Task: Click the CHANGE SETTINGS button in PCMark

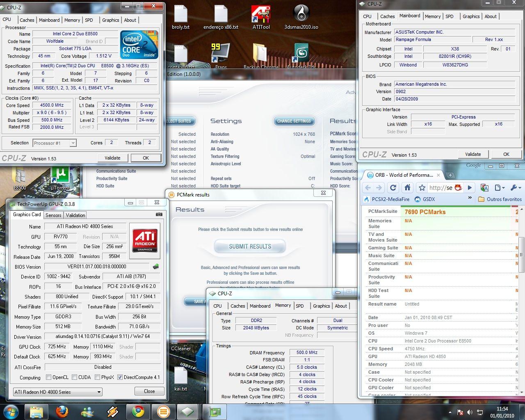Action: (x=294, y=121)
